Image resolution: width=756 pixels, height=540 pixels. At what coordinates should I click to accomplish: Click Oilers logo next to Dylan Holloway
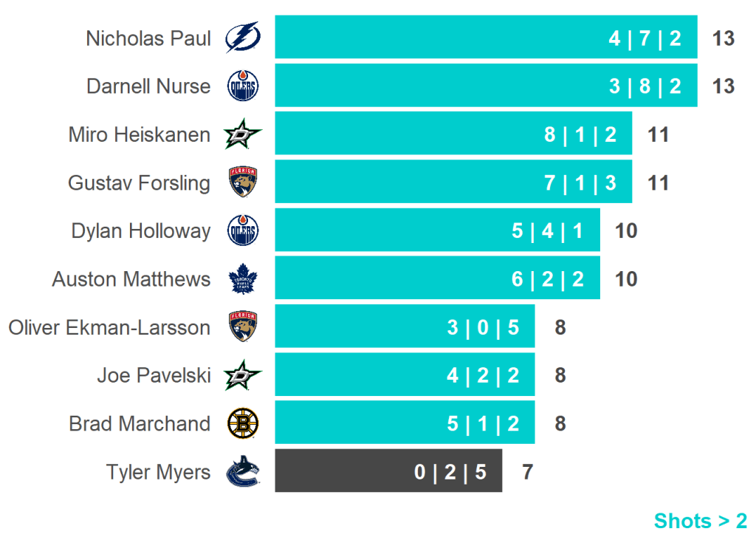point(243,231)
